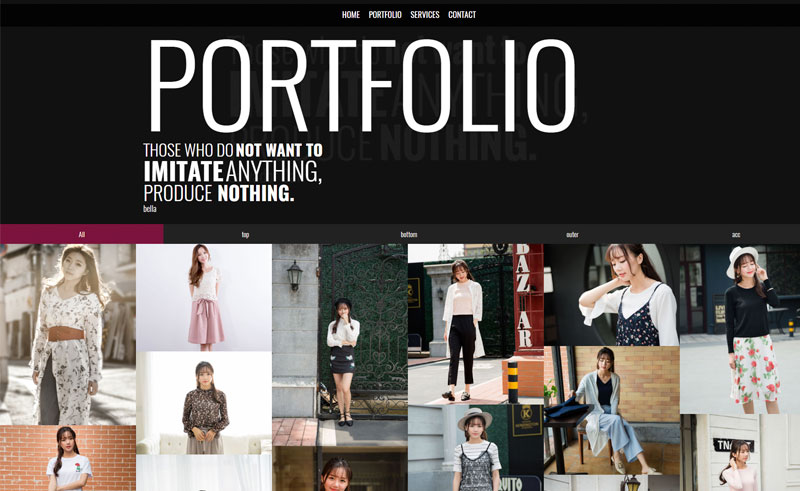Filter gallery by top category
Screen dimensions: 800x491
(245, 234)
